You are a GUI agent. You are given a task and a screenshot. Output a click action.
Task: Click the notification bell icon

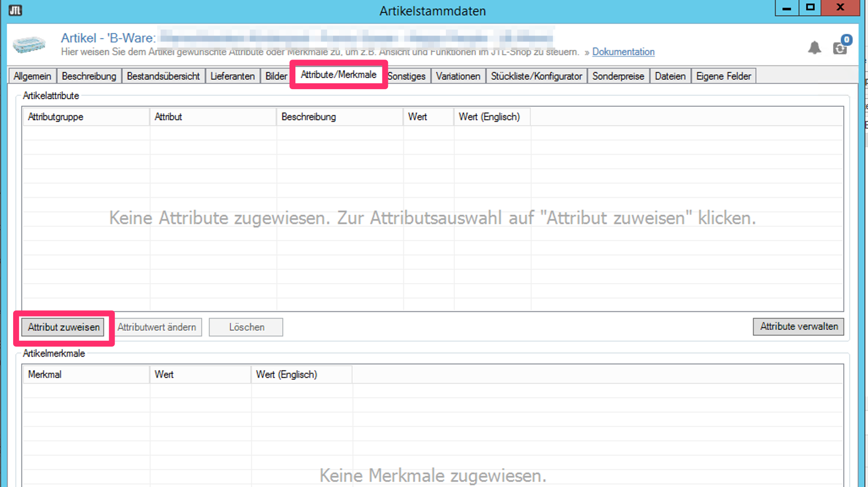coord(814,48)
